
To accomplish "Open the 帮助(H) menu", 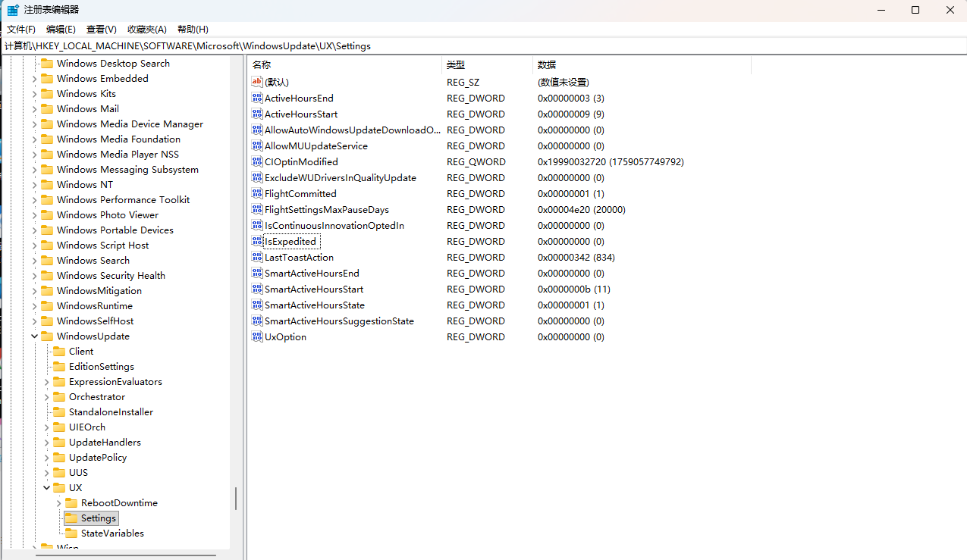I will [193, 29].
